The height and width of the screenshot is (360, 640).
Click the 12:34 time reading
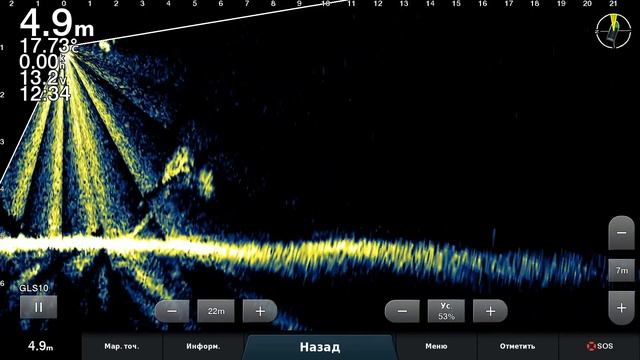[x=45, y=93]
